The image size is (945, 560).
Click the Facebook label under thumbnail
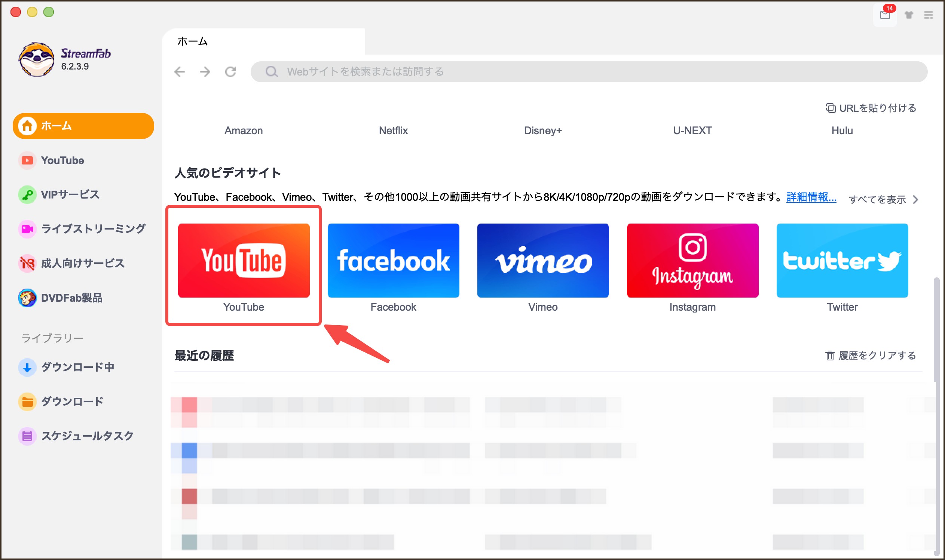[x=394, y=307]
